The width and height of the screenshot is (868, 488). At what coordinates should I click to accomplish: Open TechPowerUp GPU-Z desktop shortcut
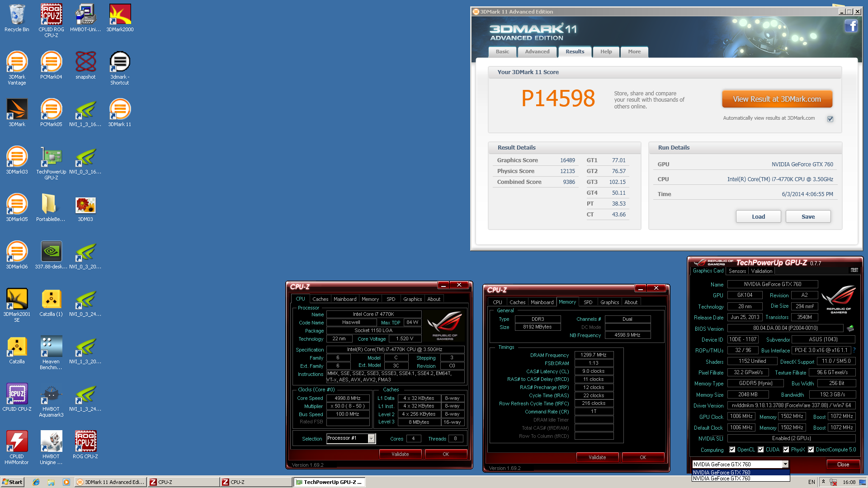tap(51, 163)
